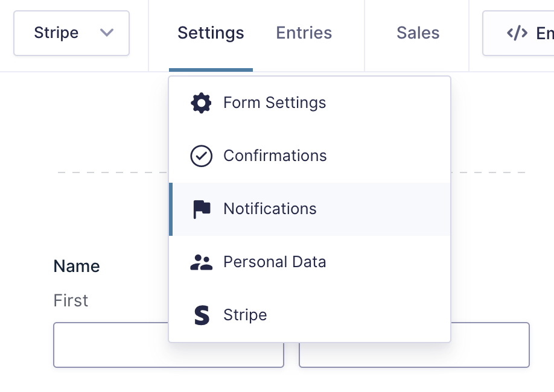Click the First sub-label text
This screenshot has width=554, height=392.
(x=71, y=300)
